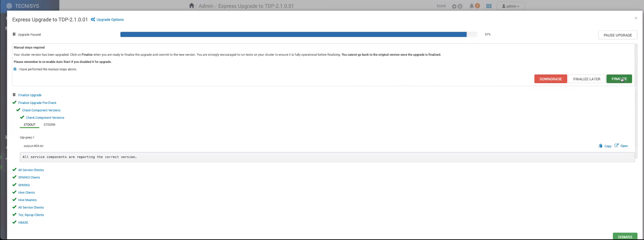Expand the Finalize Upgrade group
This screenshot has width=644, height=240.
click(x=30, y=95)
